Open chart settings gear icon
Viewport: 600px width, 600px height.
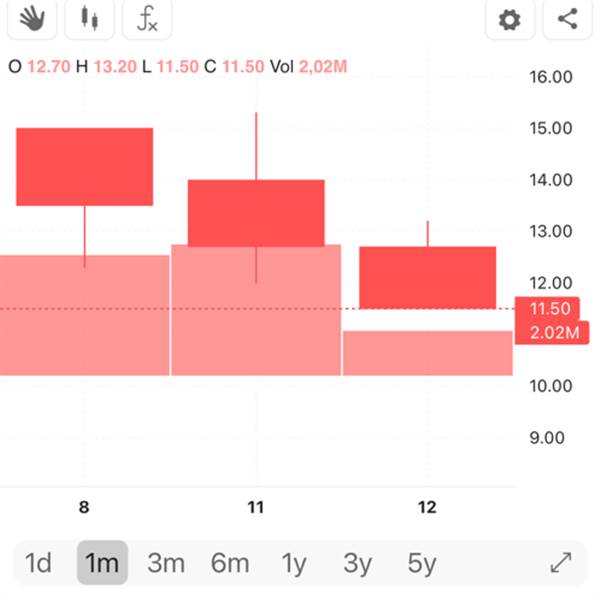[510, 19]
